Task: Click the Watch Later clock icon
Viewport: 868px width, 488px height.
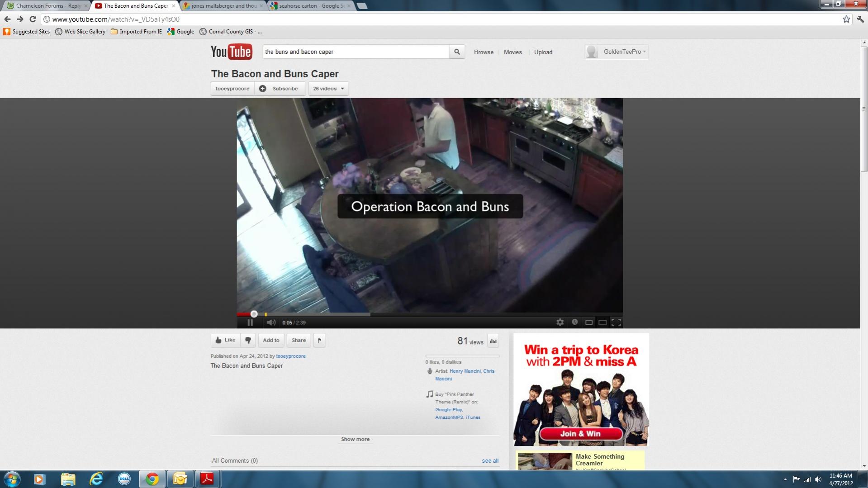Action: tap(574, 322)
